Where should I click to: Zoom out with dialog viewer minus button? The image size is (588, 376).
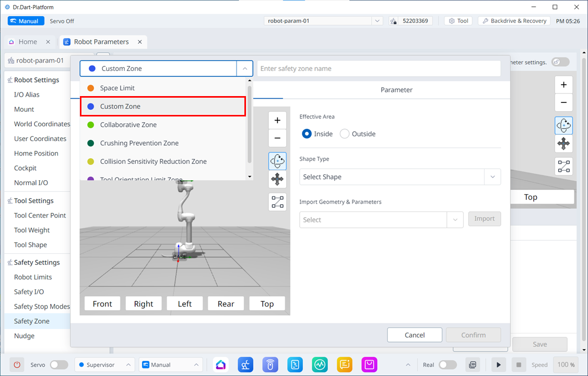(x=277, y=138)
